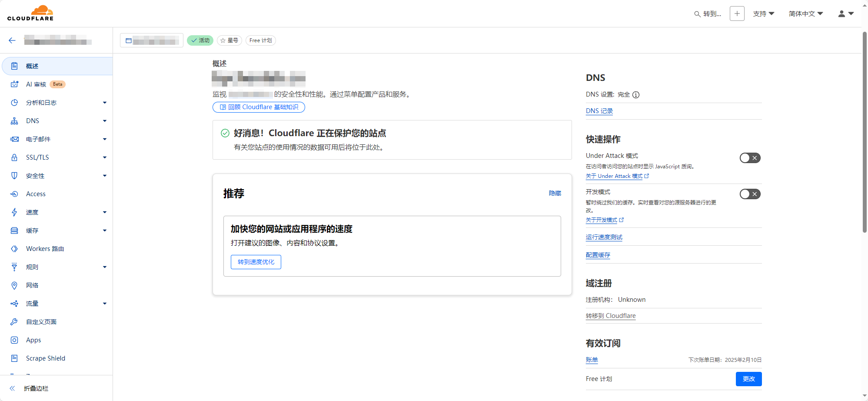Open Scrape Shield menu item
Image resolution: width=868 pixels, height=401 pixels.
pos(57,358)
